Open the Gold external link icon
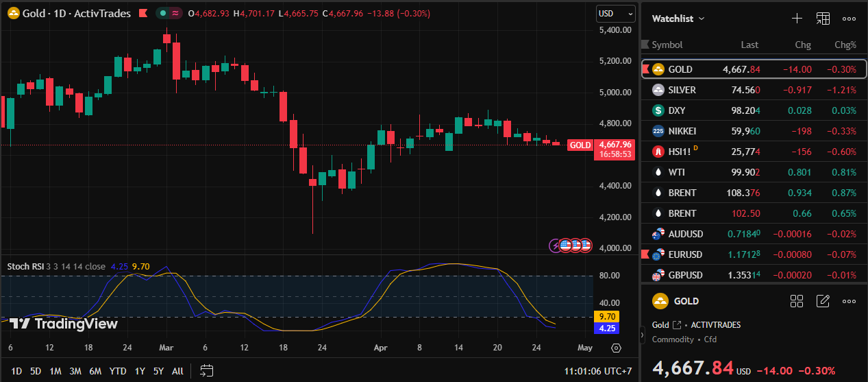The width and height of the screenshot is (868, 382). (677, 325)
